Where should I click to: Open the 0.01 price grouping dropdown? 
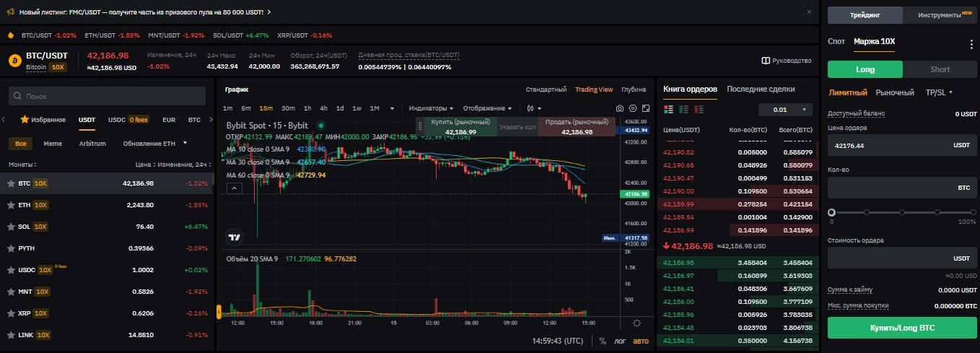(785, 110)
